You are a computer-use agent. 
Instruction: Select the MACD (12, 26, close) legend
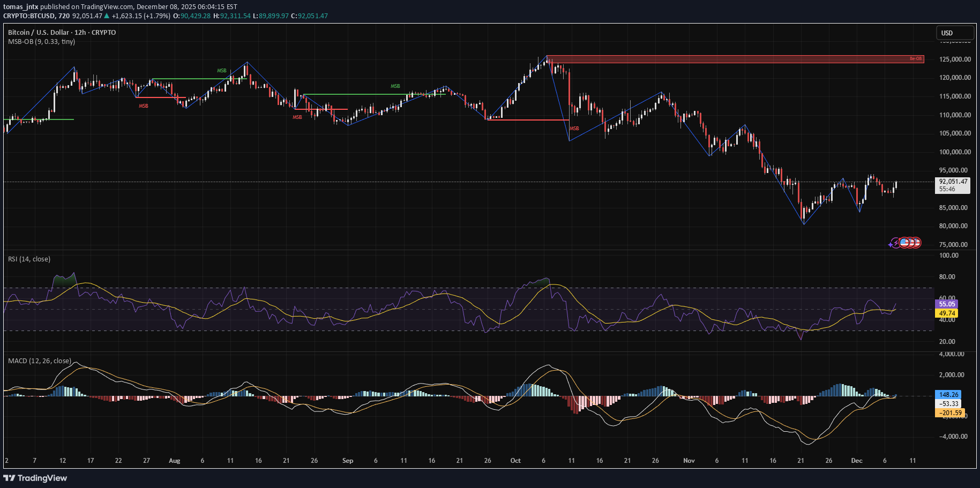click(x=39, y=361)
